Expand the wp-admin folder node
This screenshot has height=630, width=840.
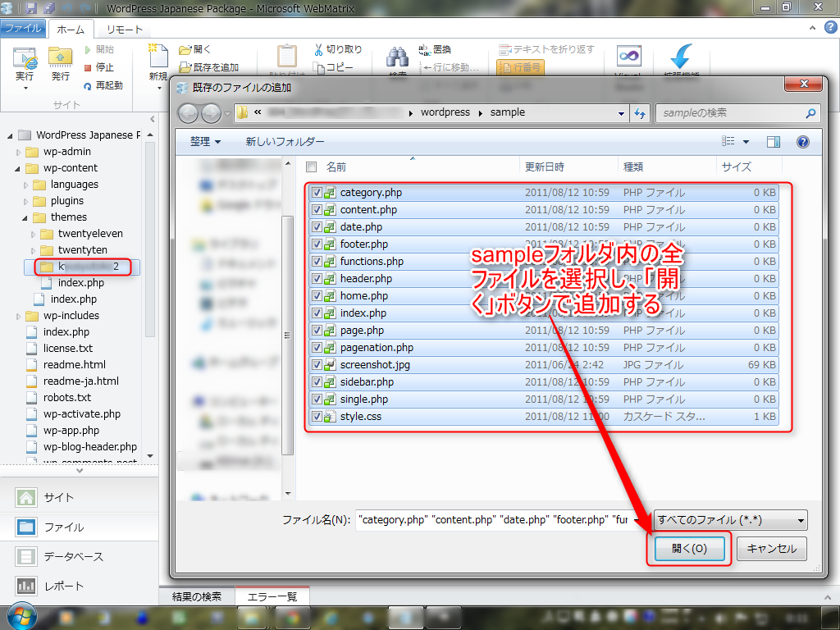[19, 152]
